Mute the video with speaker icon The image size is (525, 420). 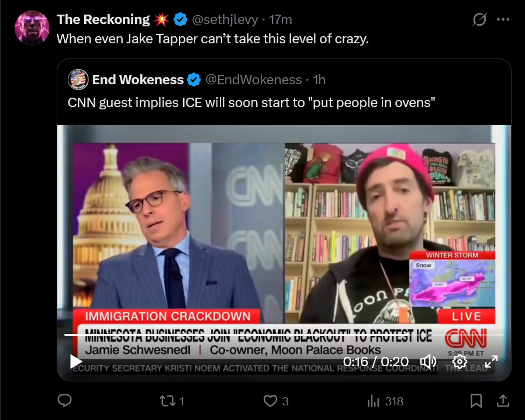(x=428, y=362)
